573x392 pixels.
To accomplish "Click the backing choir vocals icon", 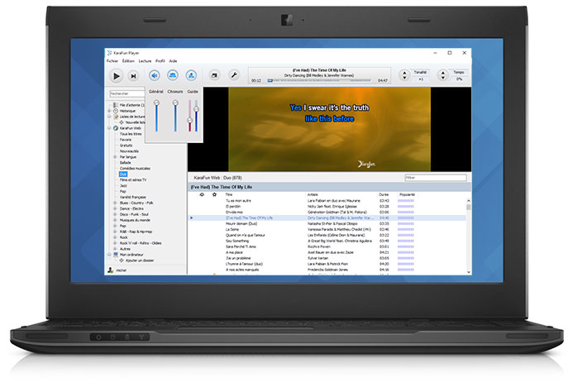I will tap(173, 75).
